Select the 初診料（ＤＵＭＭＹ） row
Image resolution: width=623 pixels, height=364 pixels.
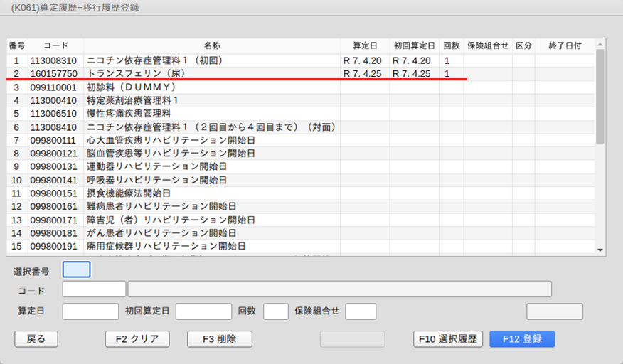point(212,87)
